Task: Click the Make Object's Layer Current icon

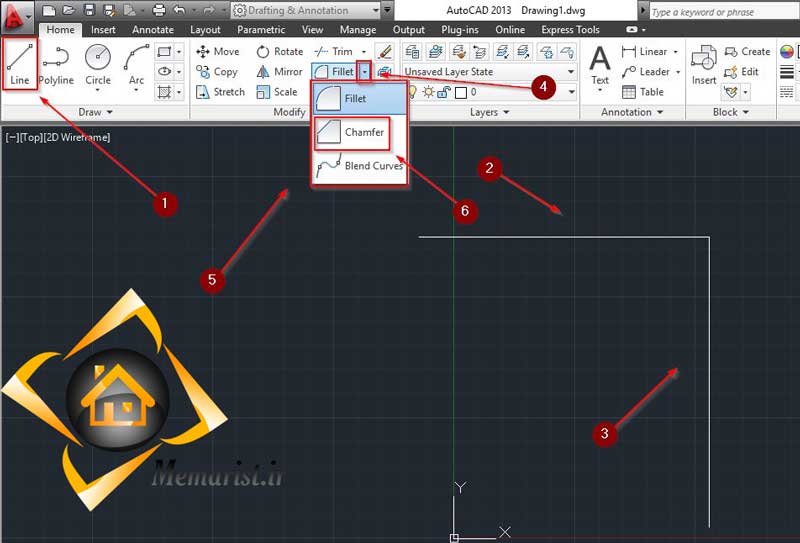Action: 435,52
